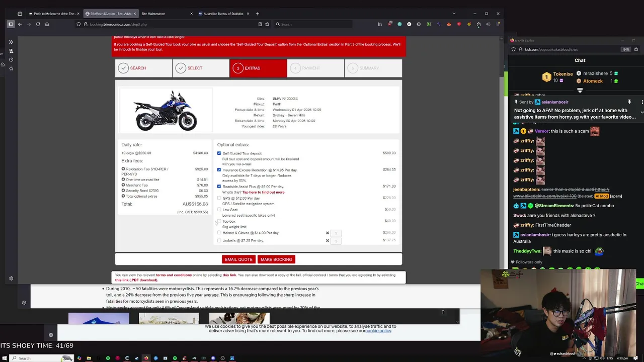This screenshot has width=644, height=362.
Task: Click the Windows taskbar Search box
Action: tap(42, 358)
